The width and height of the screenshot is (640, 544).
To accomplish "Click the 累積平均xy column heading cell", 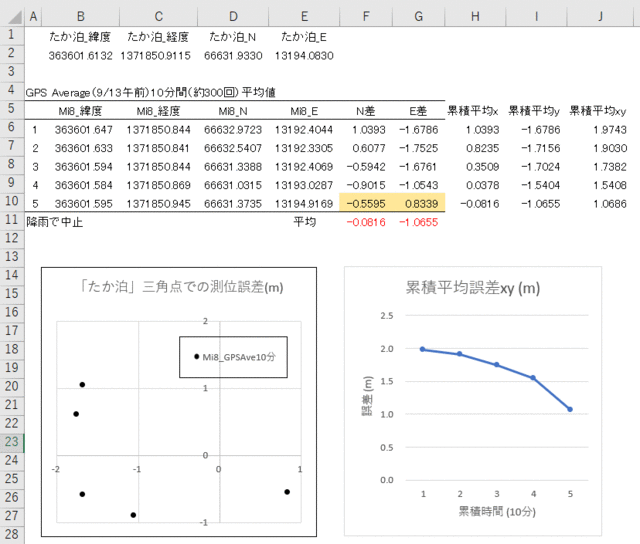I will point(598,110).
